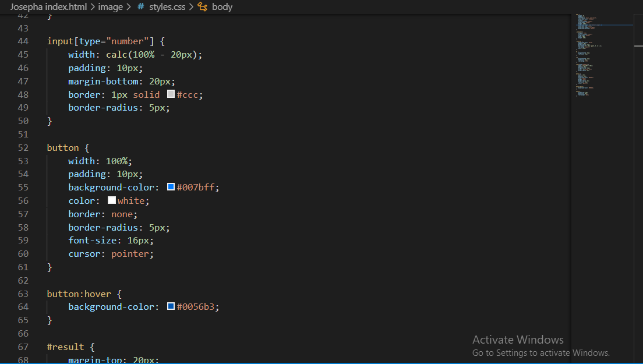Click the 'pointer' cursor value
The height and width of the screenshot is (364, 643).
pyautogui.click(x=130, y=254)
